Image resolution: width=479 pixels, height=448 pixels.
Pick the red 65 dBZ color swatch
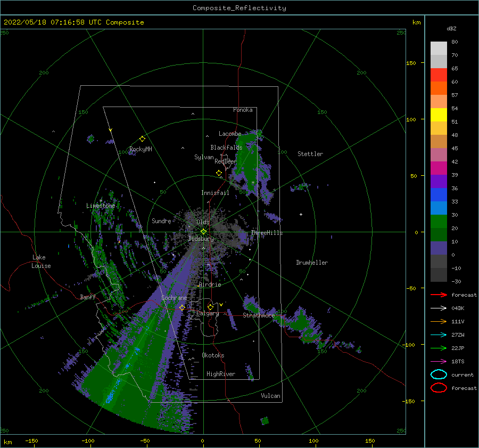click(x=439, y=75)
